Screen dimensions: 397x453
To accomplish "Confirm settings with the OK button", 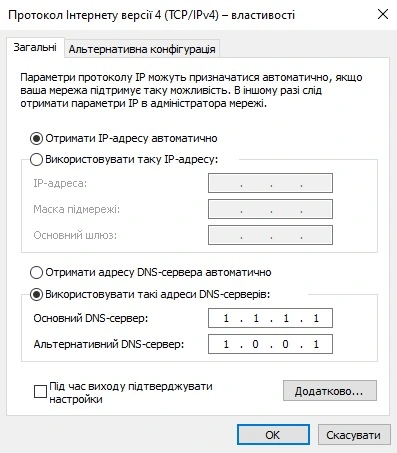I will [x=273, y=435].
